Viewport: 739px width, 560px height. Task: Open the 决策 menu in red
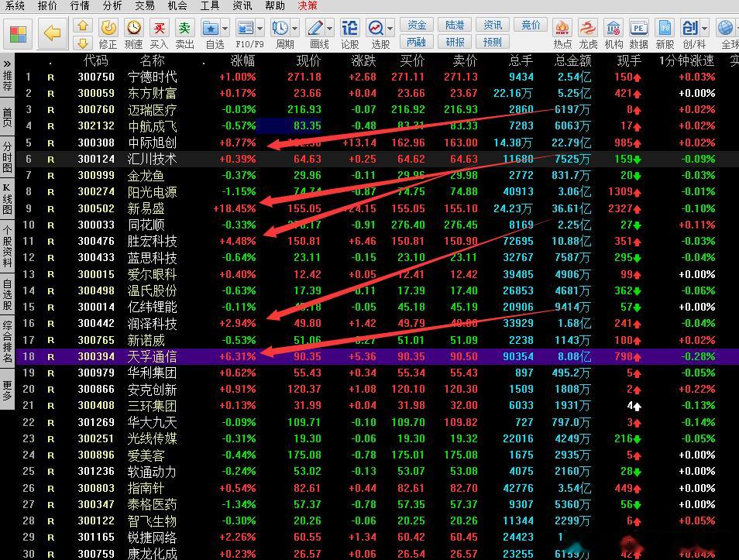click(x=308, y=5)
